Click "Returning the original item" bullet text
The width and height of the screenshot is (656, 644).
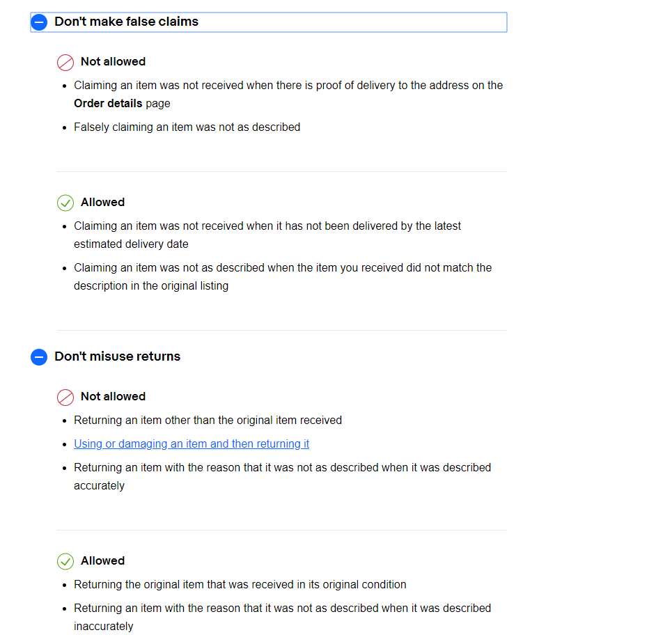[x=240, y=584]
